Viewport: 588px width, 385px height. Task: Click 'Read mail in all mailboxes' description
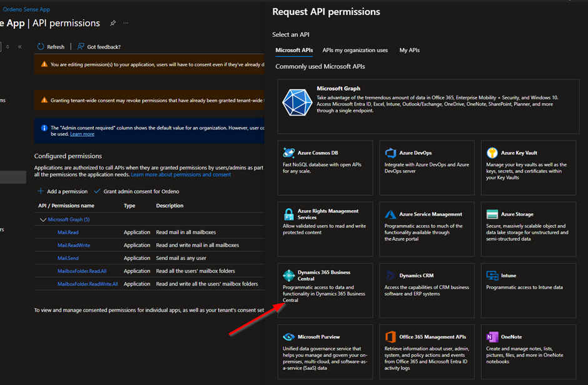(186, 232)
